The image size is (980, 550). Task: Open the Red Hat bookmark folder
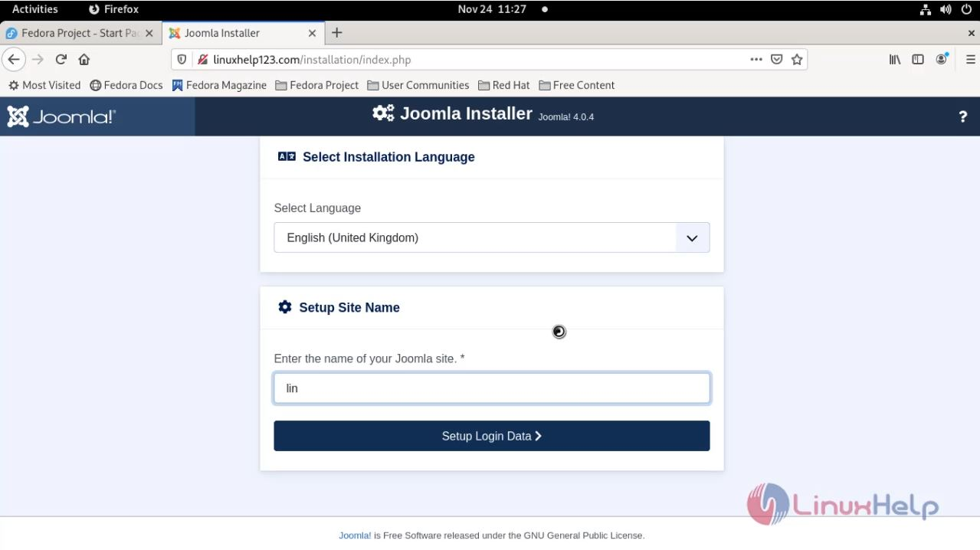(503, 85)
